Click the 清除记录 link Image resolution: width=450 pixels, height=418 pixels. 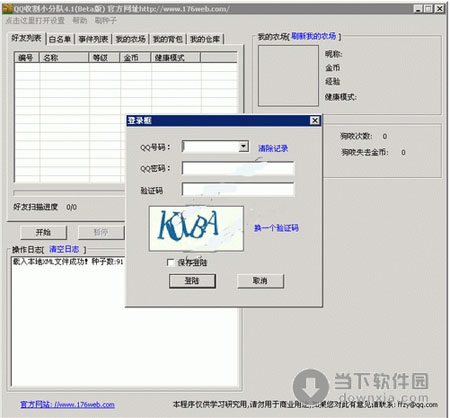tap(273, 148)
